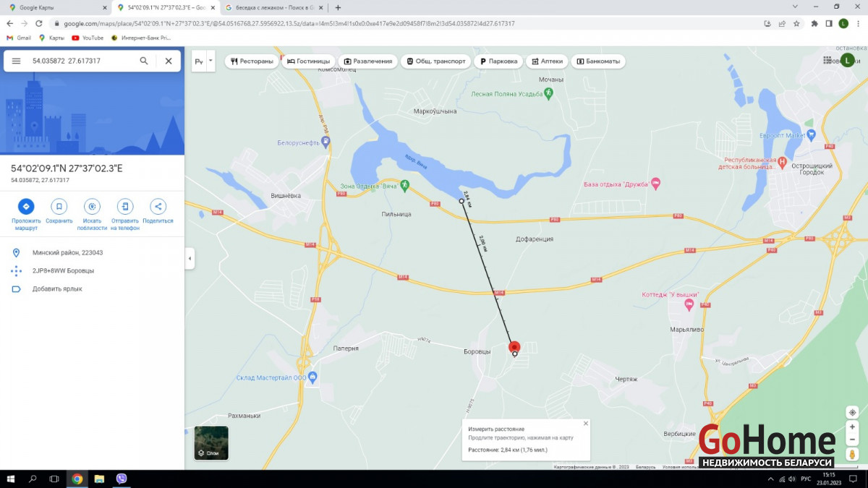The image size is (868, 488).
Task: Open the Google apps grid icon
Action: (827, 61)
